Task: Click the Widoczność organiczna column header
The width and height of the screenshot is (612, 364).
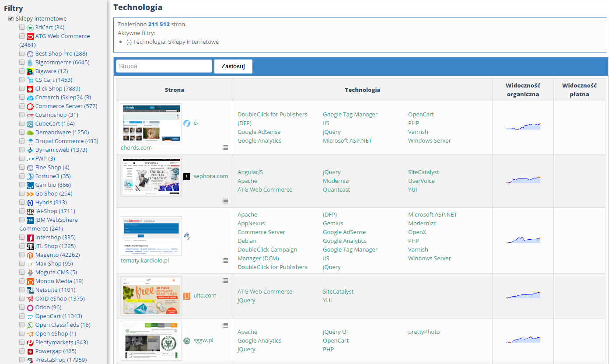Action: [523, 90]
